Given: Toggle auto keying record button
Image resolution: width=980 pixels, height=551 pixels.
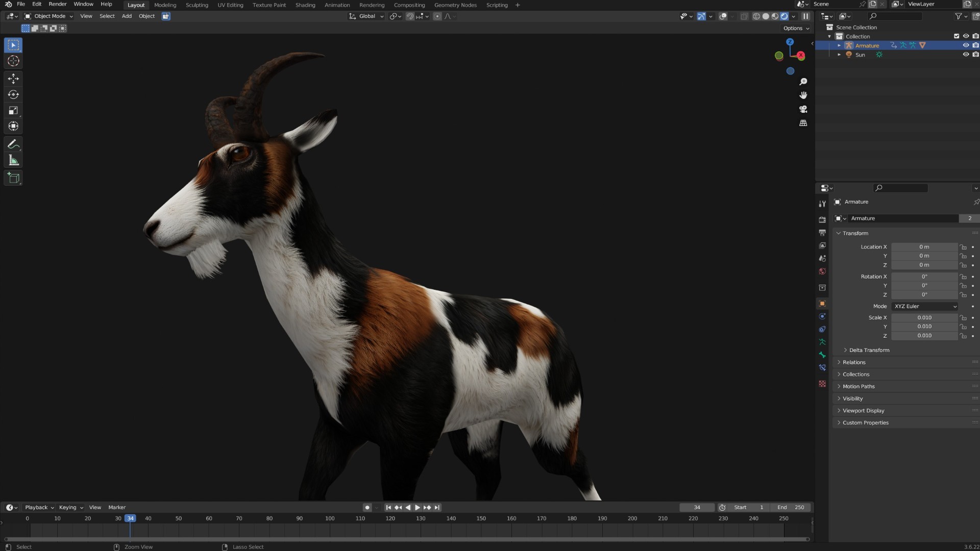Looking at the screenshot, I should (367, 508).
